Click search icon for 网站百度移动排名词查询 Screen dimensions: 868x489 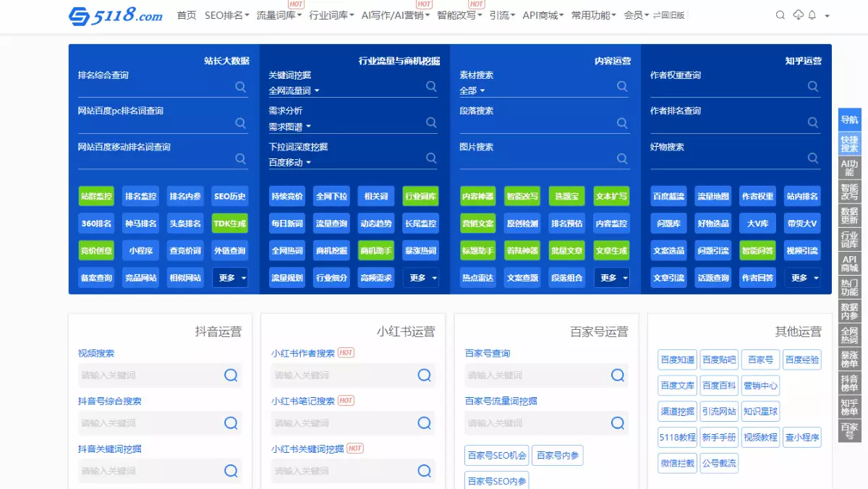(241, 158)
